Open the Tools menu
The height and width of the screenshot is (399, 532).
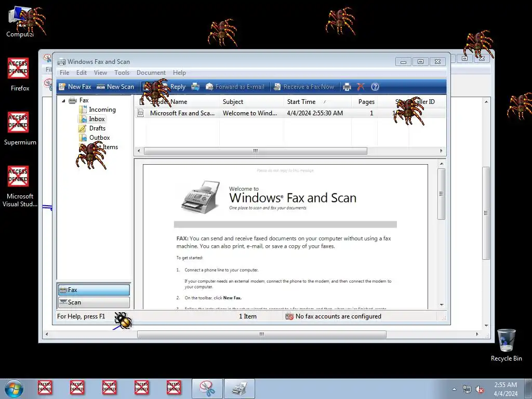pyautogui.click(x=122, y=73)
